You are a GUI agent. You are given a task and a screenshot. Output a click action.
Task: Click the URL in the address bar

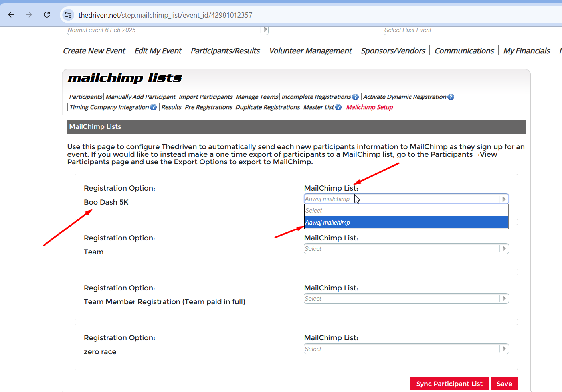pyautogui.click(x=165, y=15)
